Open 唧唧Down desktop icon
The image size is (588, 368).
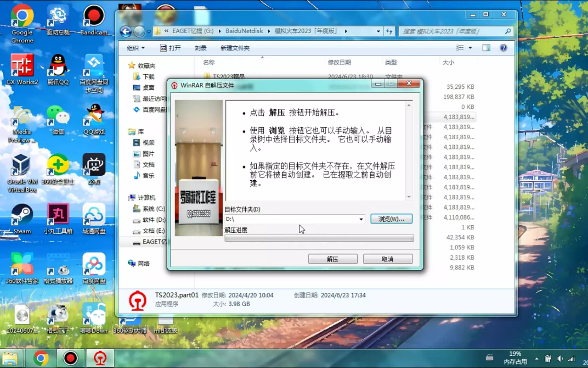94,318
